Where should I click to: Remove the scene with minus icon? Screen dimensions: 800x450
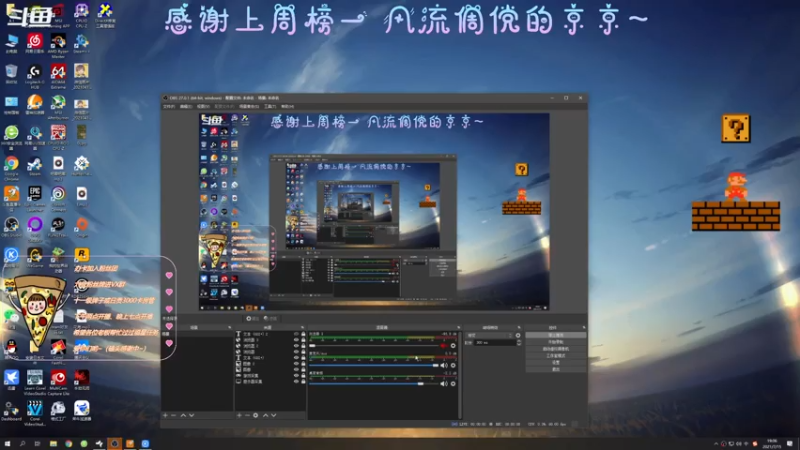pos(174,415)
